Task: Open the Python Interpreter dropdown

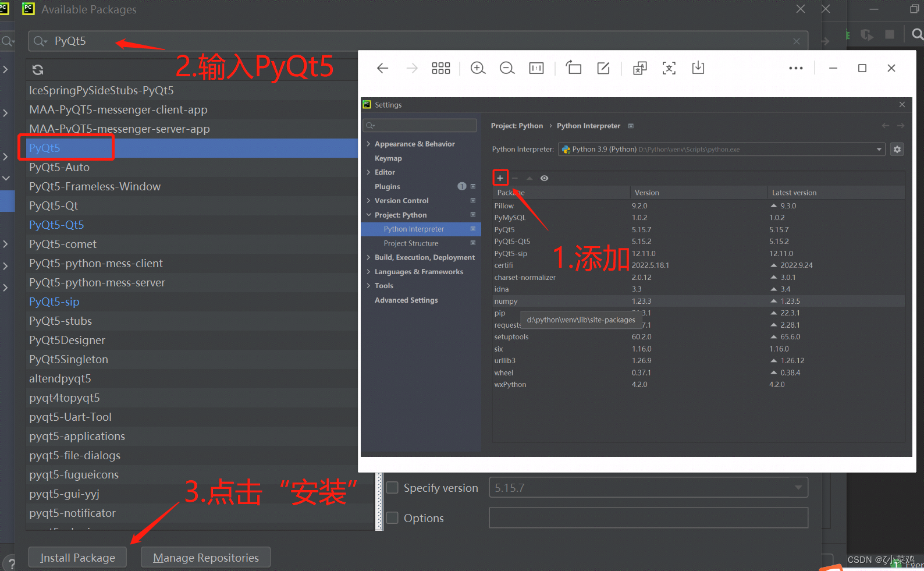Action: pyautogui.click(x=722, y=150)
